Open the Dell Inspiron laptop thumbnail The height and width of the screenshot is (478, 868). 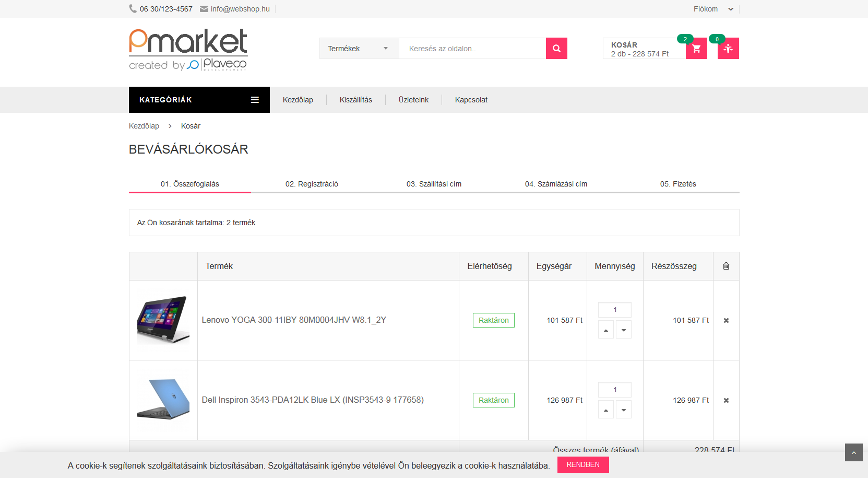[163, 400]
